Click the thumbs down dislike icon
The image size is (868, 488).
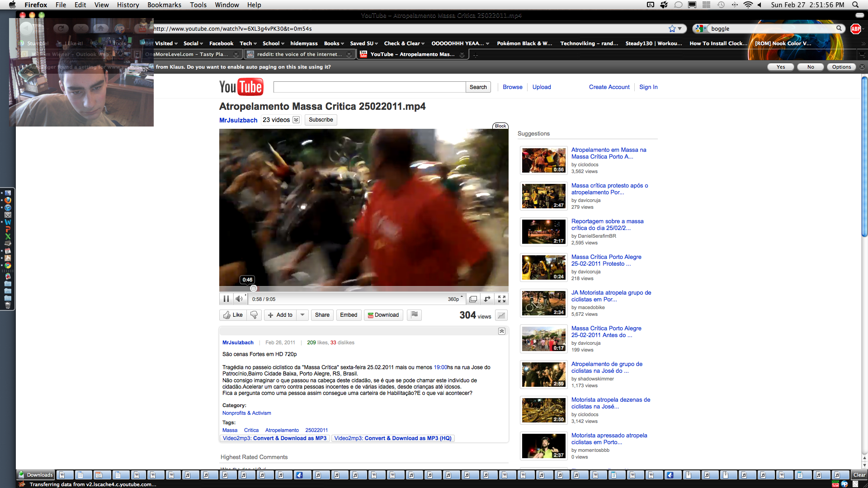tap(254, 315)
